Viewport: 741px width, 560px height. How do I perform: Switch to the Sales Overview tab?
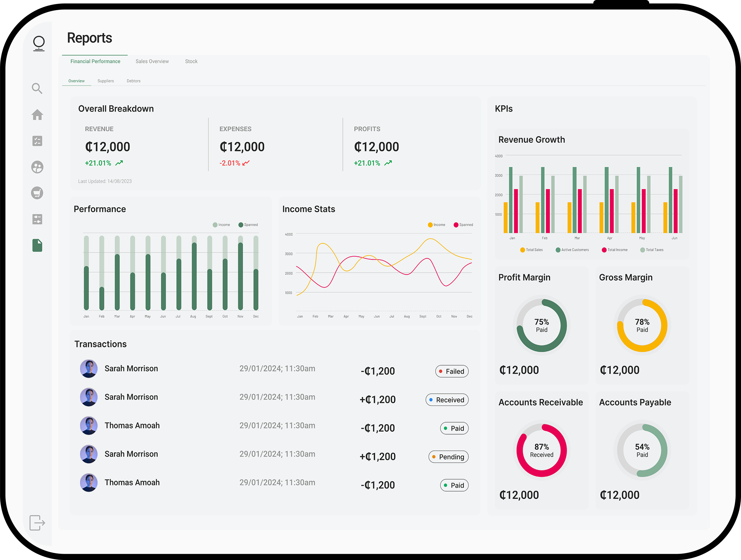tap(152, 62)
